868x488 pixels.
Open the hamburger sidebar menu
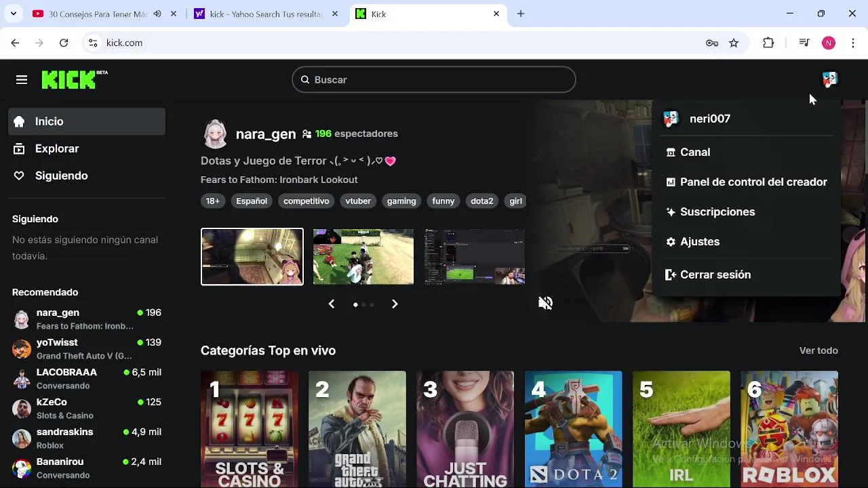click(x=22, y=80)
